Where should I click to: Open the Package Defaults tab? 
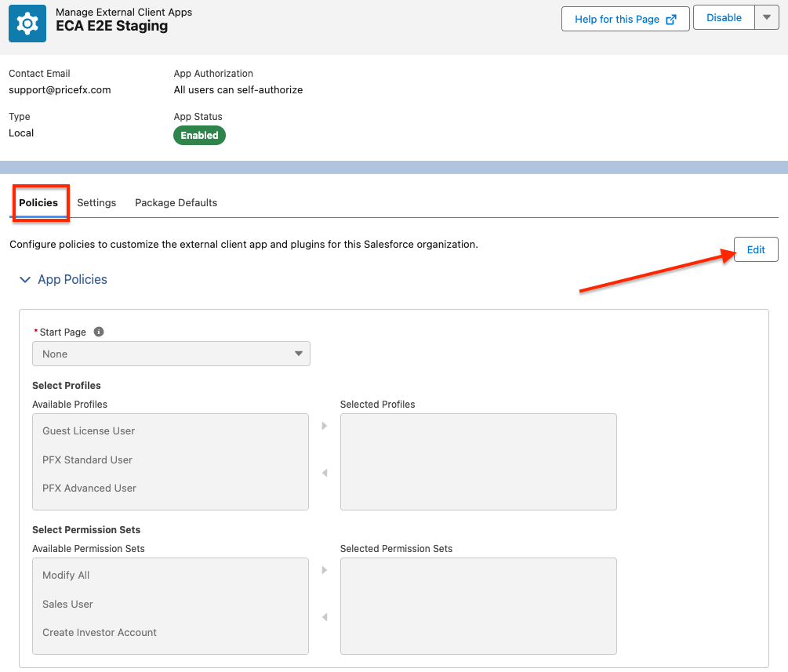176,202
